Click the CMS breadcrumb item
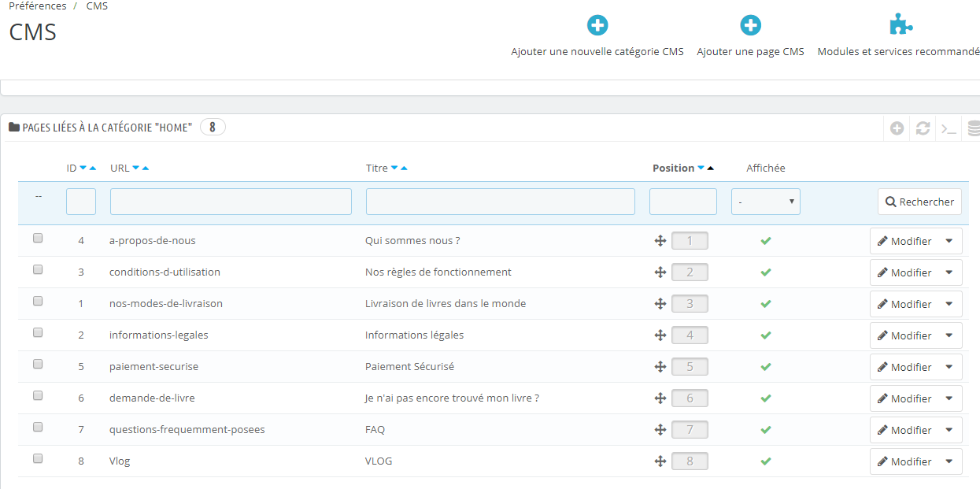 [x=97, y=6]
